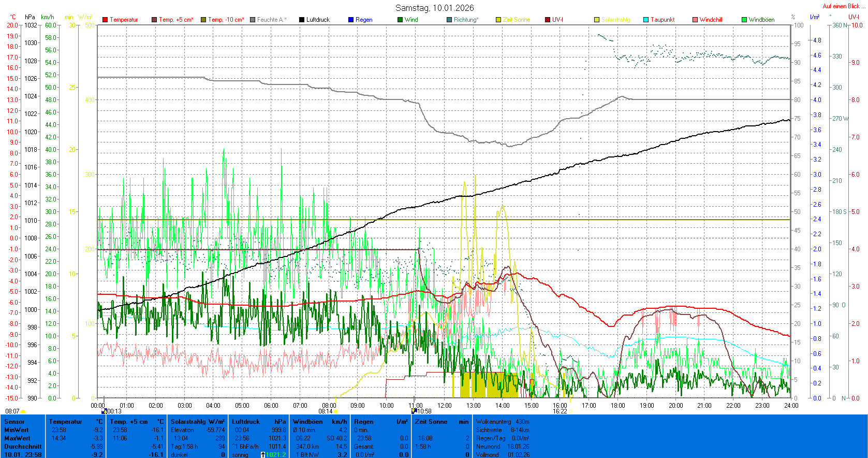The image size is (868, 458).
Task: Click the moon icon next to 00:13
Action: pyautogui.click(x=105, y=411)
